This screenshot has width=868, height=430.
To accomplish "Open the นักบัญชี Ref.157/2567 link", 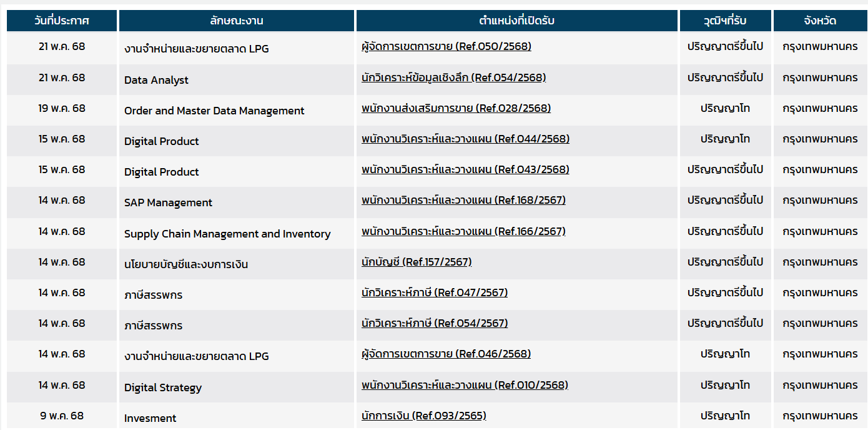I will coord(417,262).
